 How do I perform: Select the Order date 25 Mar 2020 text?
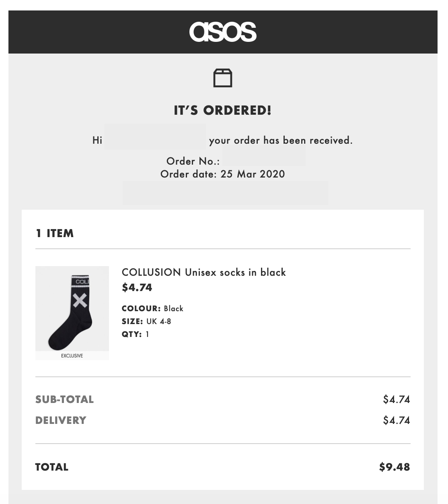(x=222, y=174)
